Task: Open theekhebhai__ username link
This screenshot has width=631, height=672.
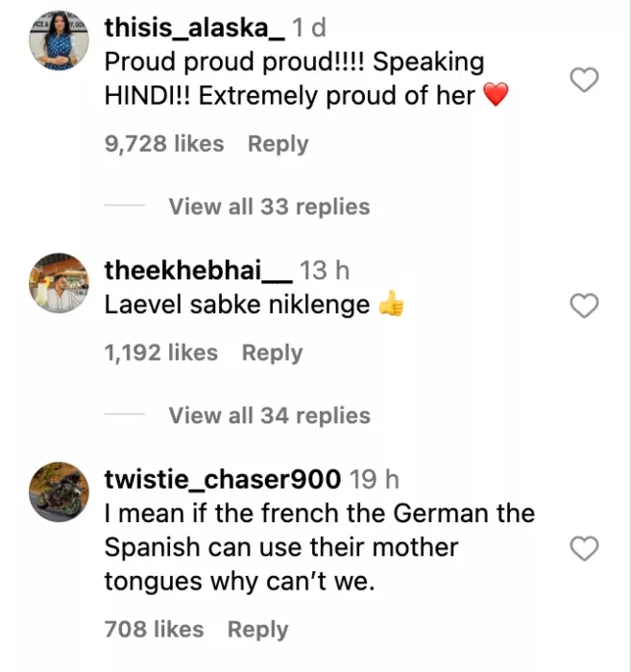Action: pyautogui.click(x=197, y=271)
